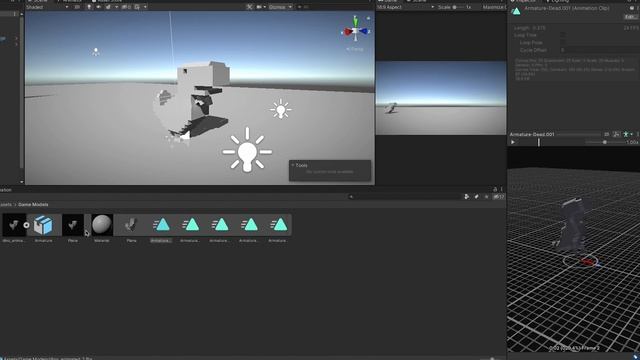Select the Material sphere asset
This screenshot has height=360, width=640.
(102, 224)
